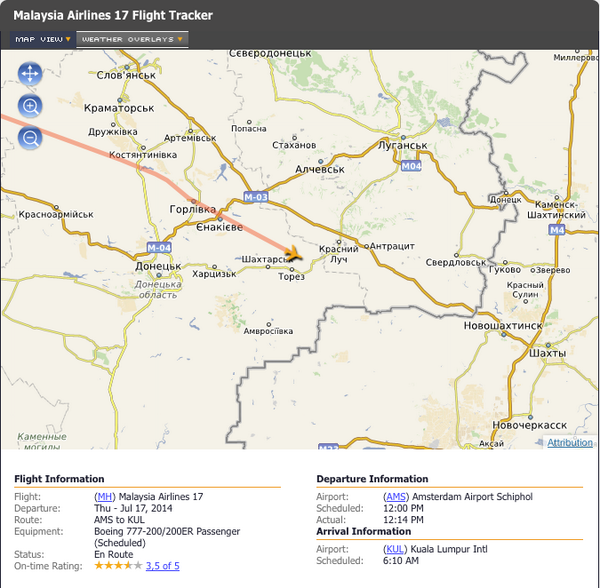Click the Луганськ city label
600x588 pixels.
pyautogui.click(x=403, y=145)
